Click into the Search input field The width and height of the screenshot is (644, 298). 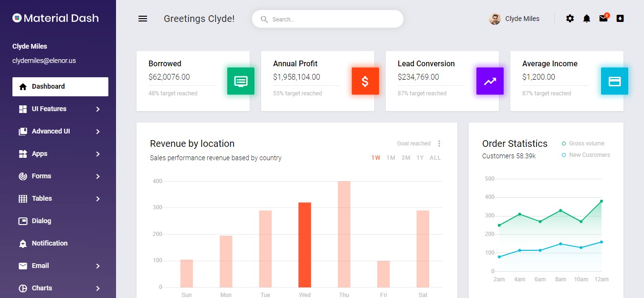(334, 20)
